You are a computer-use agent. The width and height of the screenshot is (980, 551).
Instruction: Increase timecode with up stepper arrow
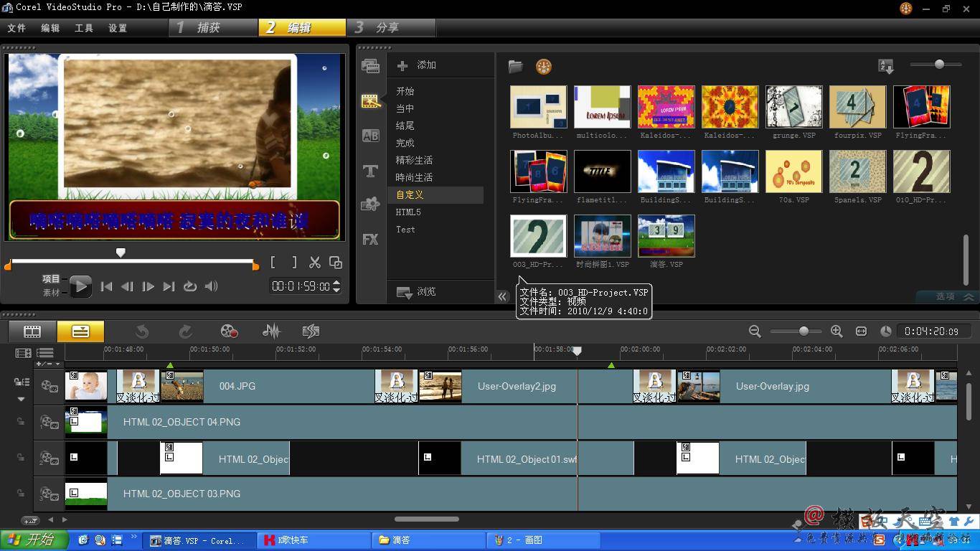coord(336,283)
